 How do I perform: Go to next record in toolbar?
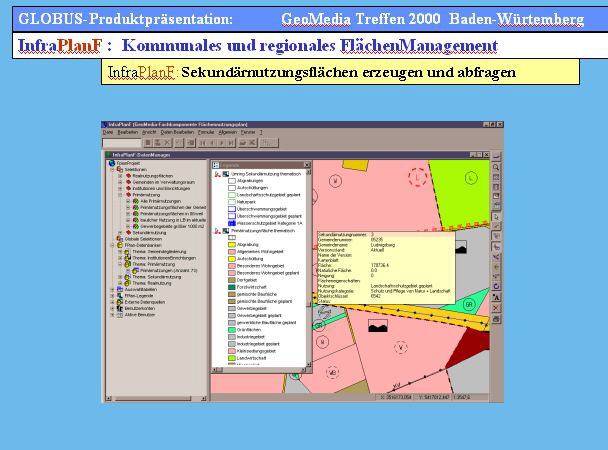(x=221, y=143)
